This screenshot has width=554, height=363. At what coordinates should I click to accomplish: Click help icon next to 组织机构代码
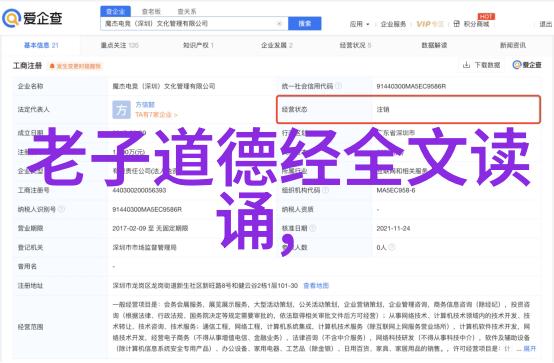coord(325,190)
